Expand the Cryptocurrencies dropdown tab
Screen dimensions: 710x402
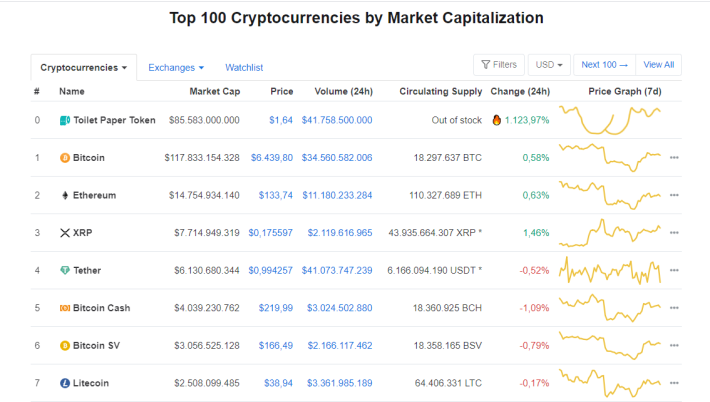tap(83, 67)
